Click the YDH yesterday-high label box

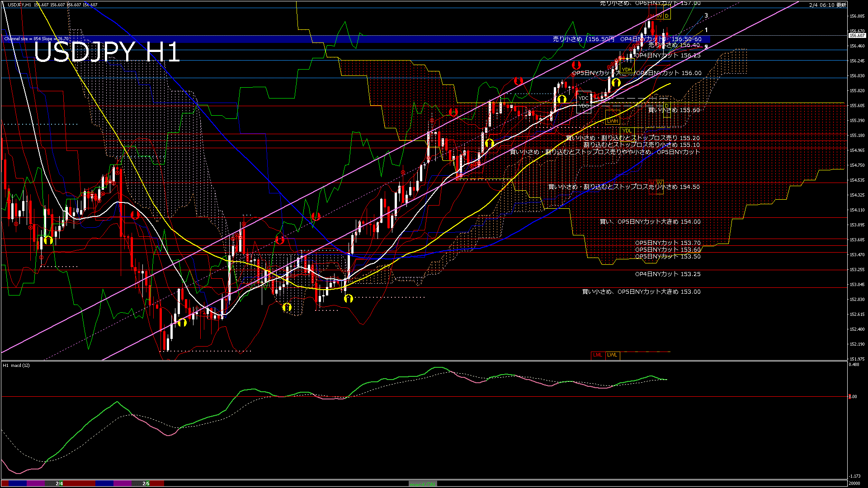click(627, 70)
